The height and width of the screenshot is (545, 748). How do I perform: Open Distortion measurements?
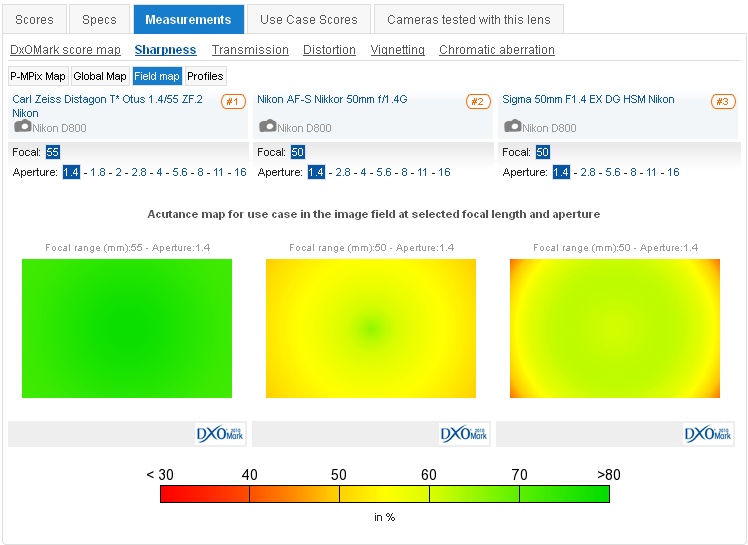tap(329, 50)
